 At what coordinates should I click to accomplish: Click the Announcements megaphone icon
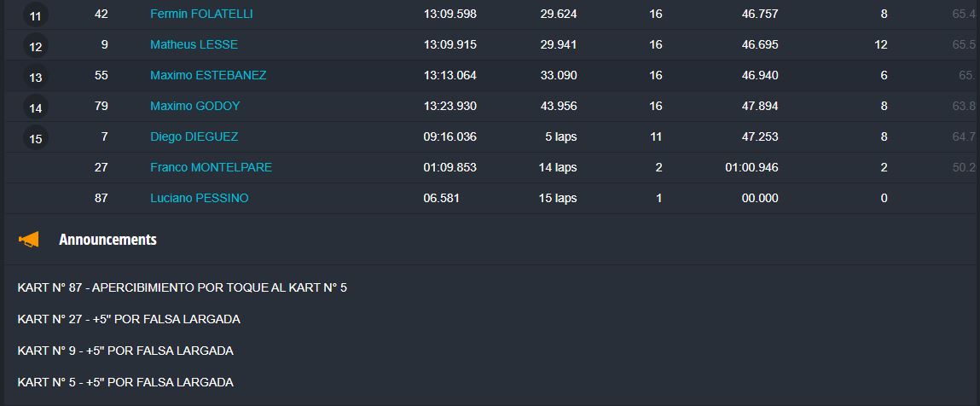point(29,240)
